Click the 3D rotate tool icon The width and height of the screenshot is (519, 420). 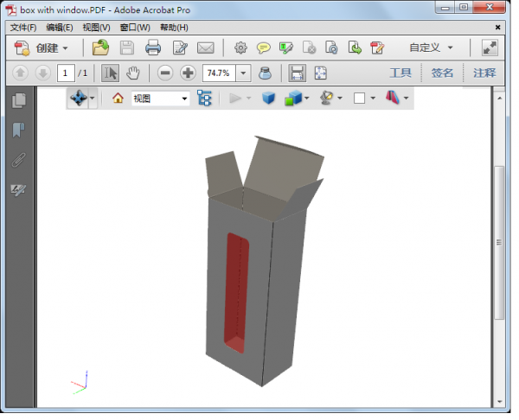pos(78,99)
